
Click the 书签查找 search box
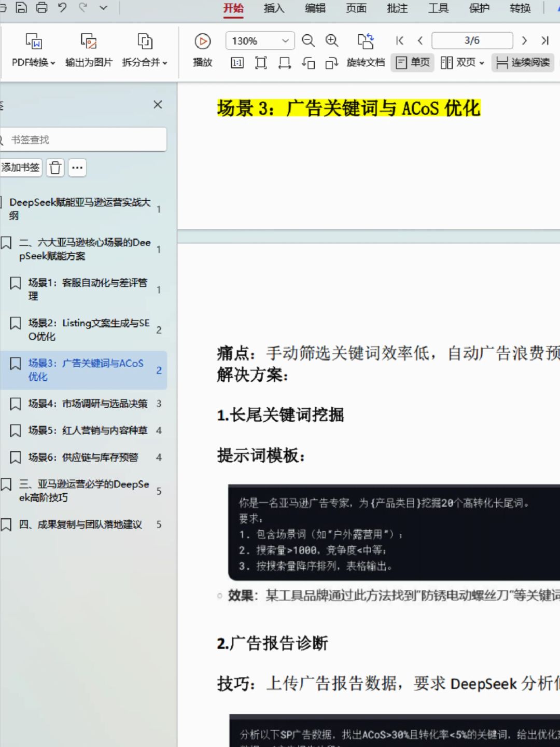click(83, 140)
